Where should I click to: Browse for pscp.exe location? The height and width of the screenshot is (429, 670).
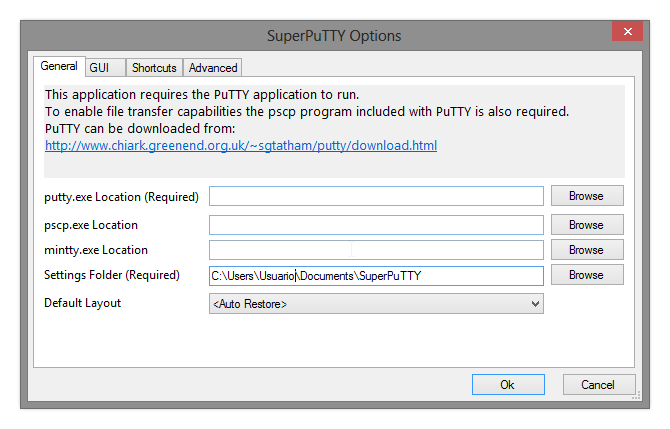click(x=587, y=225)
